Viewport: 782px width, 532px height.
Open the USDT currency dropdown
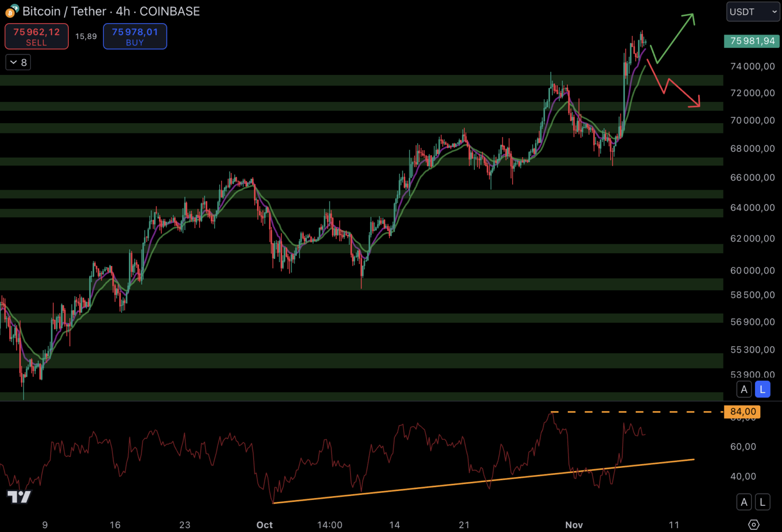[x=752, y=12]
